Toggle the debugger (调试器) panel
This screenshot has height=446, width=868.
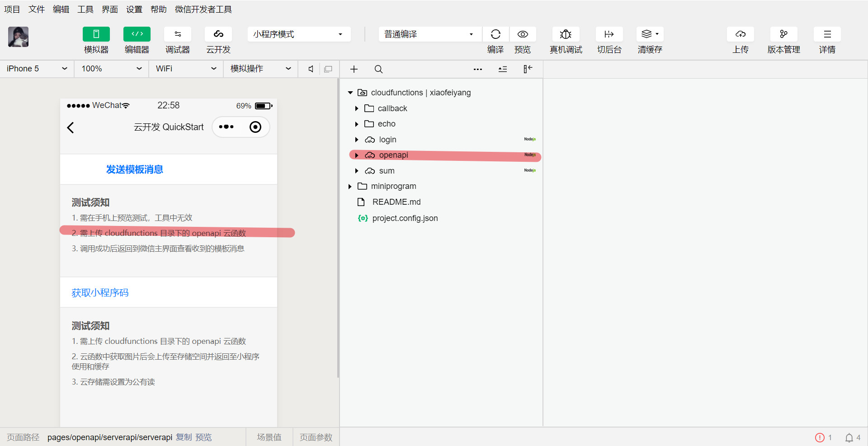pos(177,34)
